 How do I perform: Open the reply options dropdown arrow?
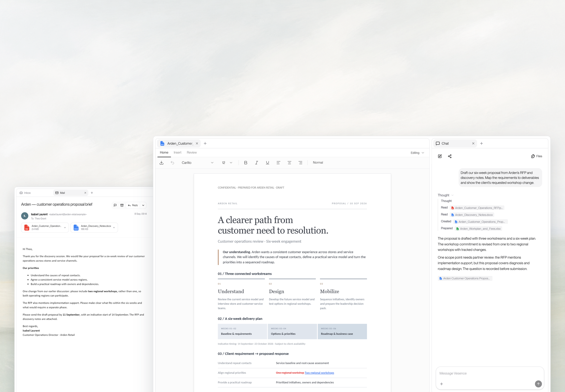click(143, 205)
